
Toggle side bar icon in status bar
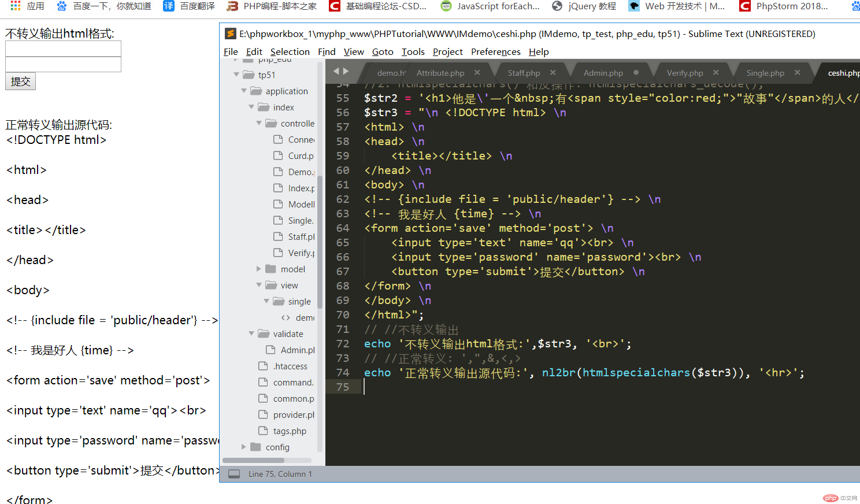[234, 474]
